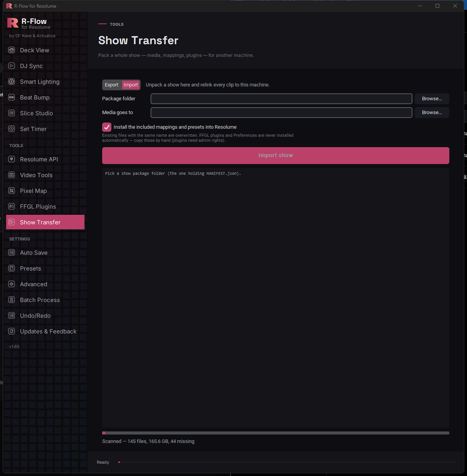Click the Beat Bump waveform icon
This screenshot has width=467, height=476.
pos(12,97)
